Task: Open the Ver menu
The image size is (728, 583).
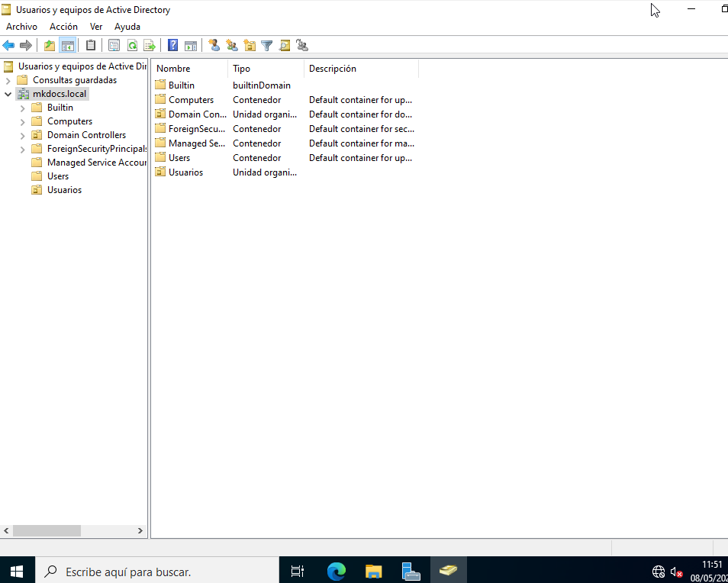Action: click(96, 26)
